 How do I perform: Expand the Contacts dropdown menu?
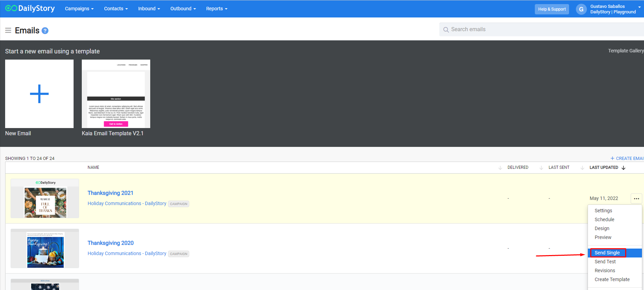[x=116, y=9]
